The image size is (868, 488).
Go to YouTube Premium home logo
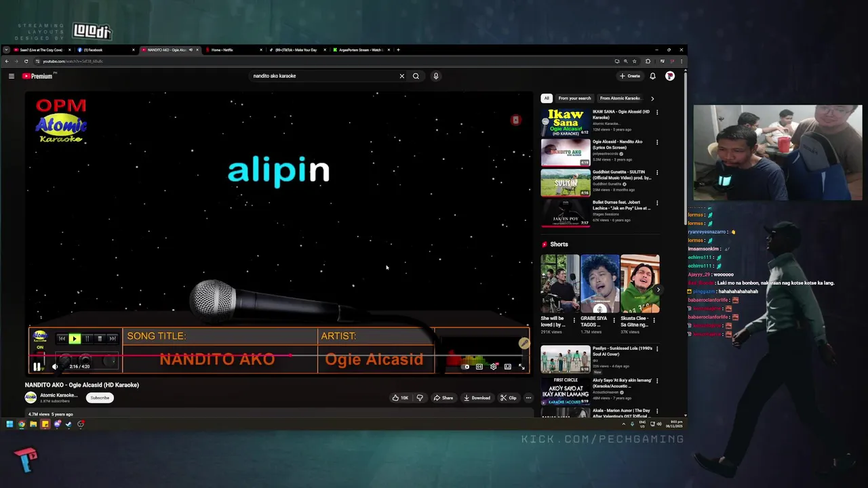38,76
